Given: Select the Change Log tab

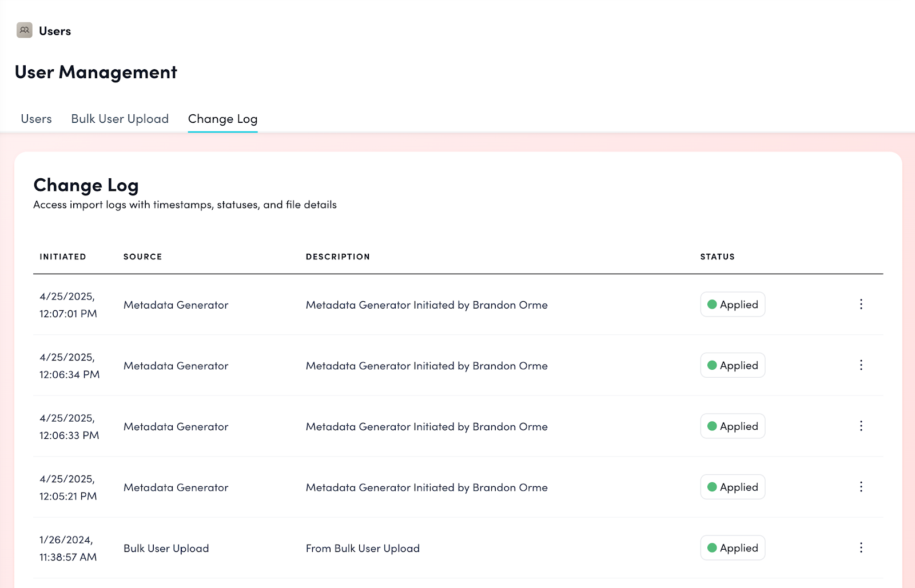Looking at the screenshot, I should pyautogui.click(x=222, y=119).
